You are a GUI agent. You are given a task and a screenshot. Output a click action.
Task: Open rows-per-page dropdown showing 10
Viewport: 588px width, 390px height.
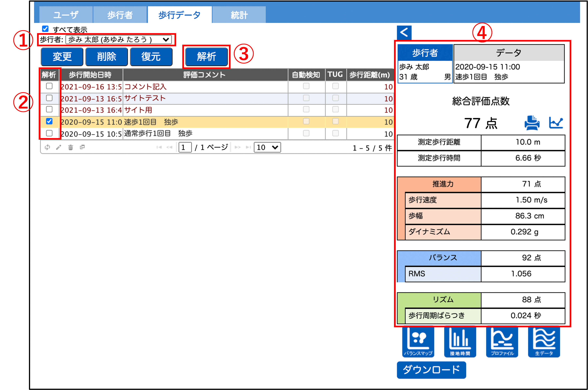coord(267,147)
